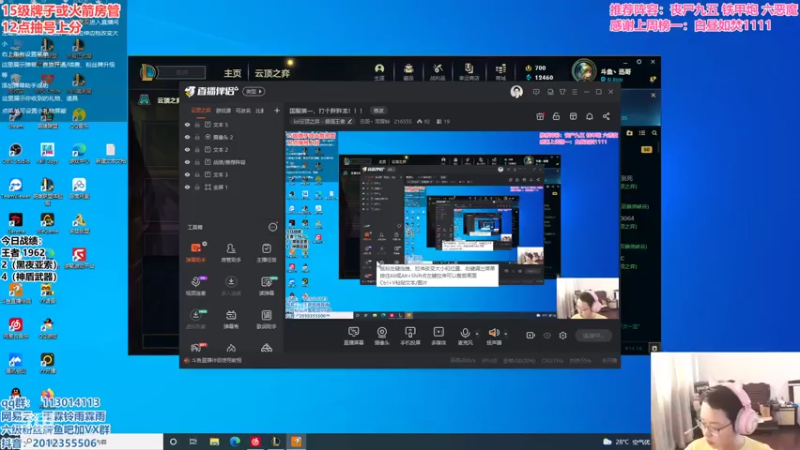Open the 视频连麦 tool icon
This screenshot has height=450, width=800.
click(196, 285)
